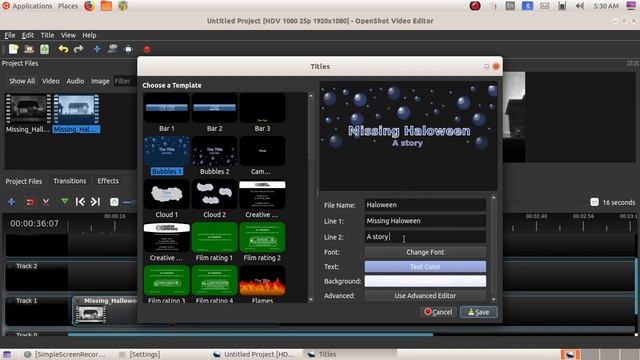Click the center timeline on playhead icon
Viewport: 640px width, 360px height.
[x=114, y=202]
